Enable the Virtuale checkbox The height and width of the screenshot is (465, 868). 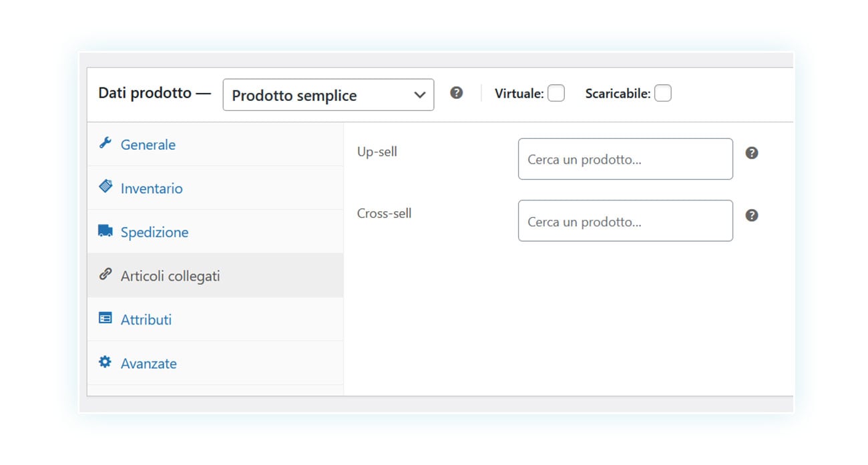556,94
